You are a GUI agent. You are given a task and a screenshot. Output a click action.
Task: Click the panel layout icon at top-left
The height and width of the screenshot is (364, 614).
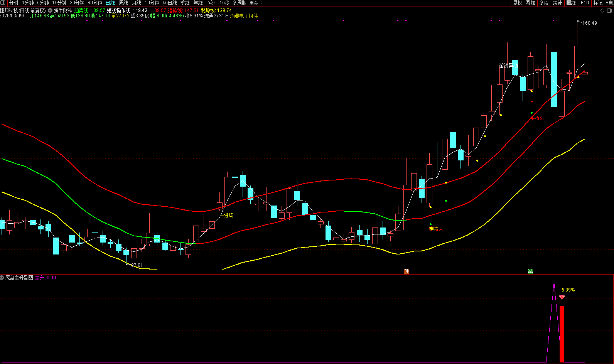[3, 3]
